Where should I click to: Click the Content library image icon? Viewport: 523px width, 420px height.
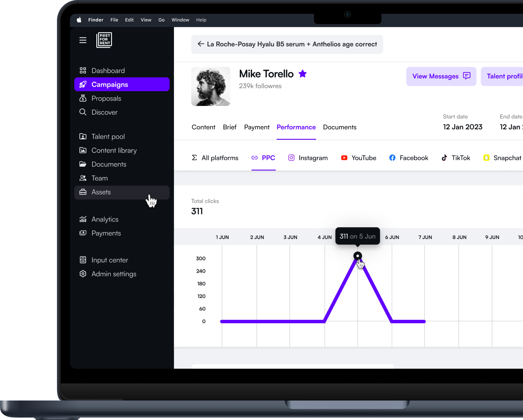point(83,150)
